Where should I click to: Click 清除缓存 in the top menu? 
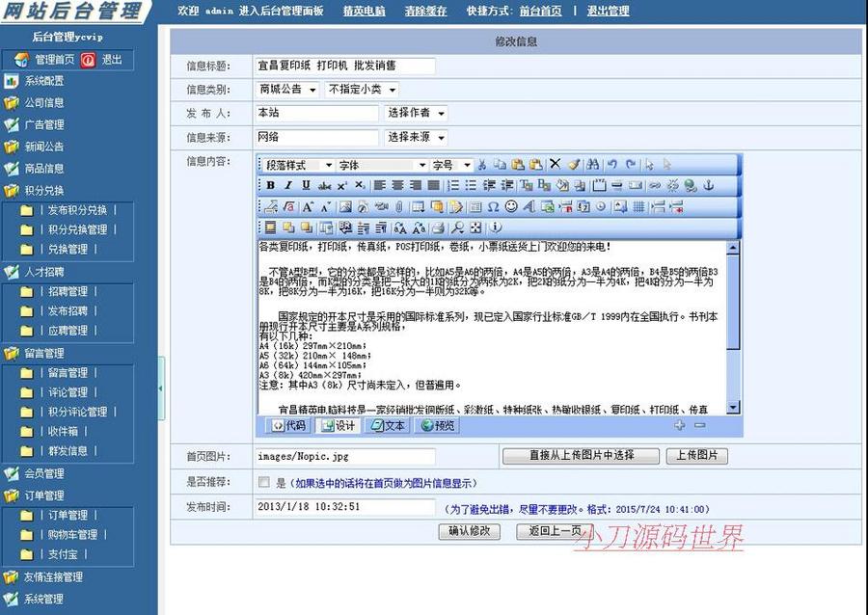(x=424, y=11)
